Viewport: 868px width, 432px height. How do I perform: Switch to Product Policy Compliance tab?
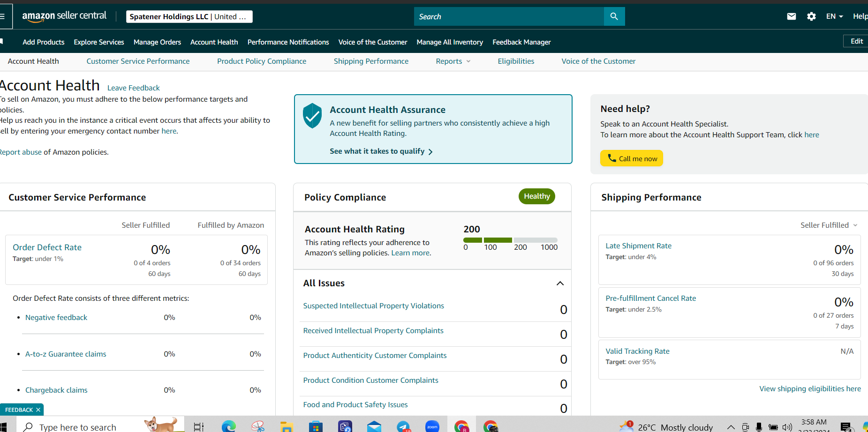[x=262, y=61]
